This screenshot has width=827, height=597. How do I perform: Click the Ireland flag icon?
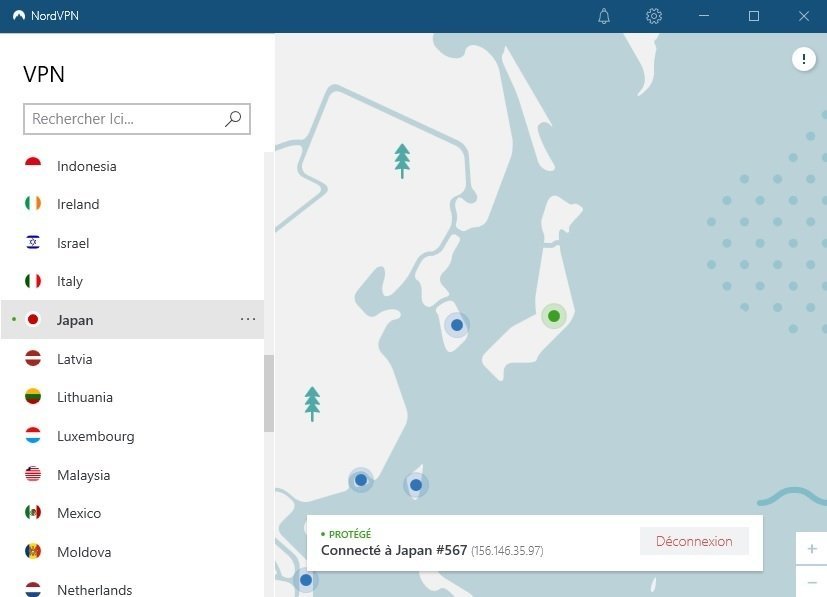pos(33,204)
